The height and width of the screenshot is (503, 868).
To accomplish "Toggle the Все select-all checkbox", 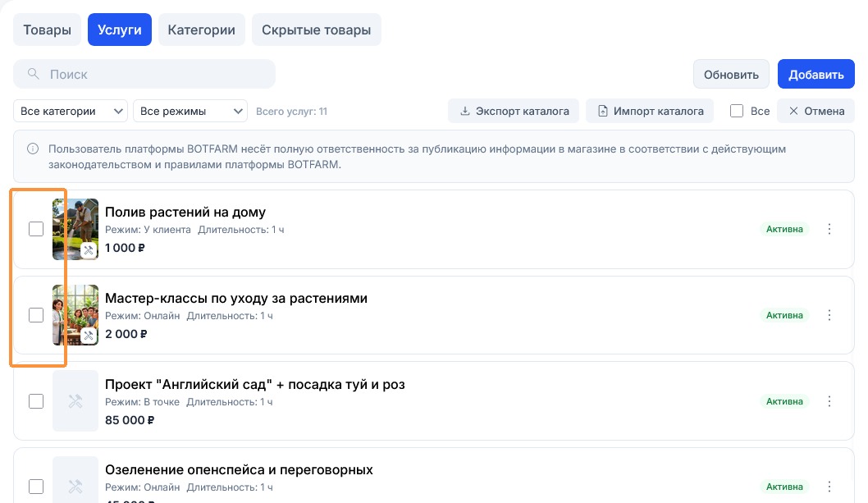I will [x=736, y=112].
